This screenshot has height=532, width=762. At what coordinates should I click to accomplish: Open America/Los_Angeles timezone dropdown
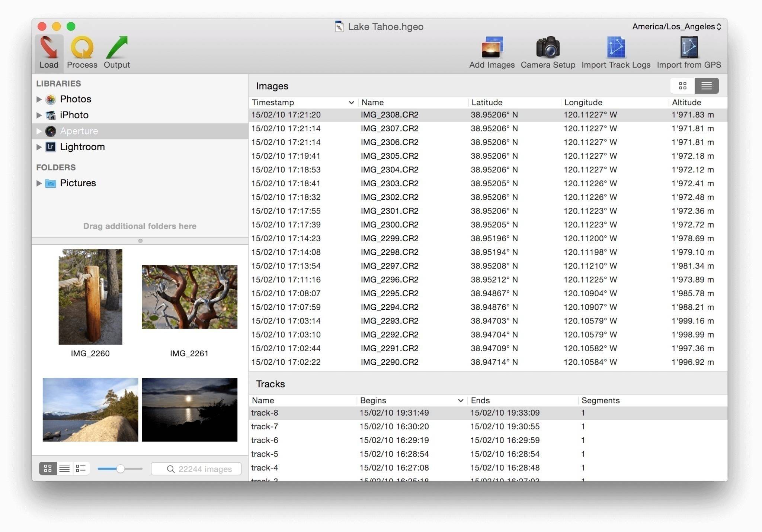pos(676,26)
